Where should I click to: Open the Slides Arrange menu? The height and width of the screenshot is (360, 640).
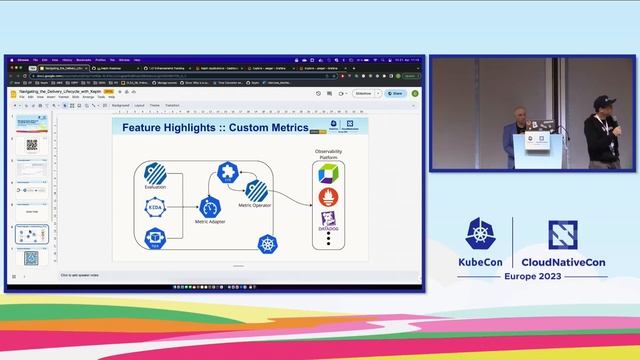(88, 97)
